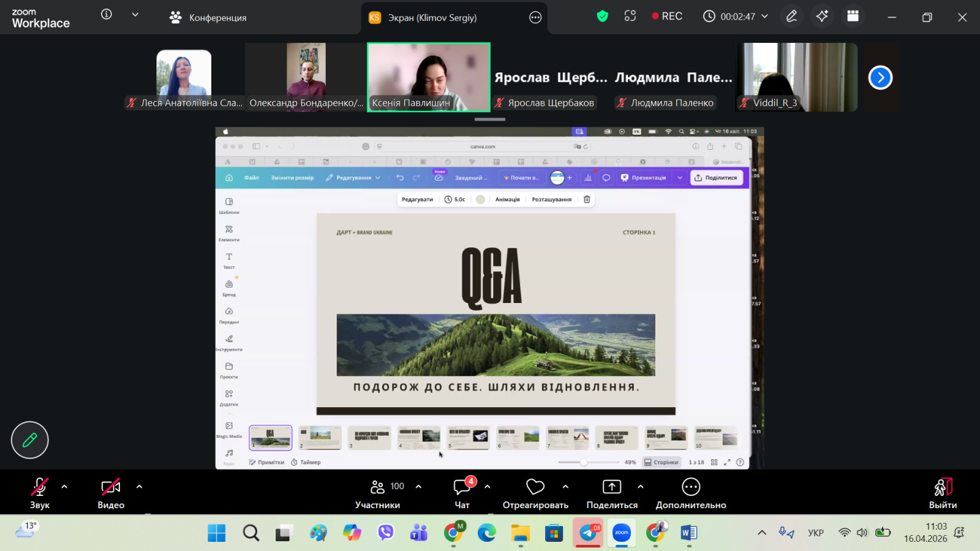Select the Экран (Klimov Sergiy) tab
The image size is (980, 551).
pos(432,18)
